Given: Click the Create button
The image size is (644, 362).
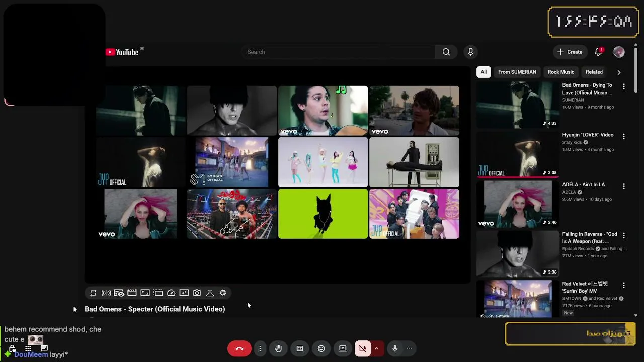Looking at the screenshot, I should tap(570, 52).
